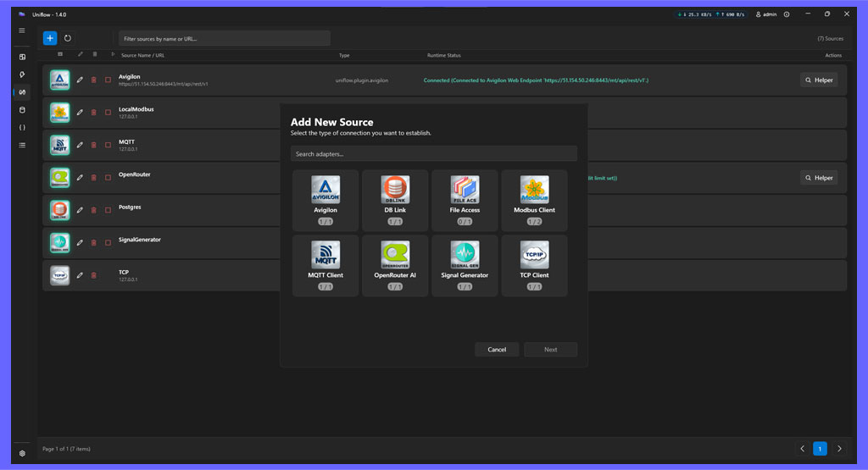Choose the MQTT Client adapter card
868x470 pixels.
[x=325, y=265]
